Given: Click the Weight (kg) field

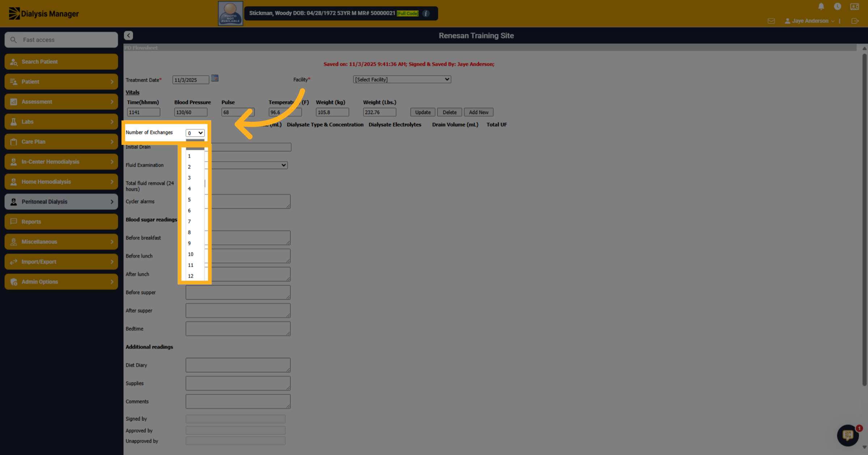Looking at the screenshot, I should [x=332, y=112].
